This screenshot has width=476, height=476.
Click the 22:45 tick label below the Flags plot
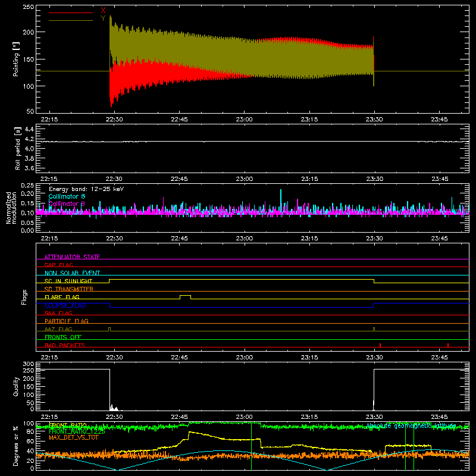coord(179,358)
